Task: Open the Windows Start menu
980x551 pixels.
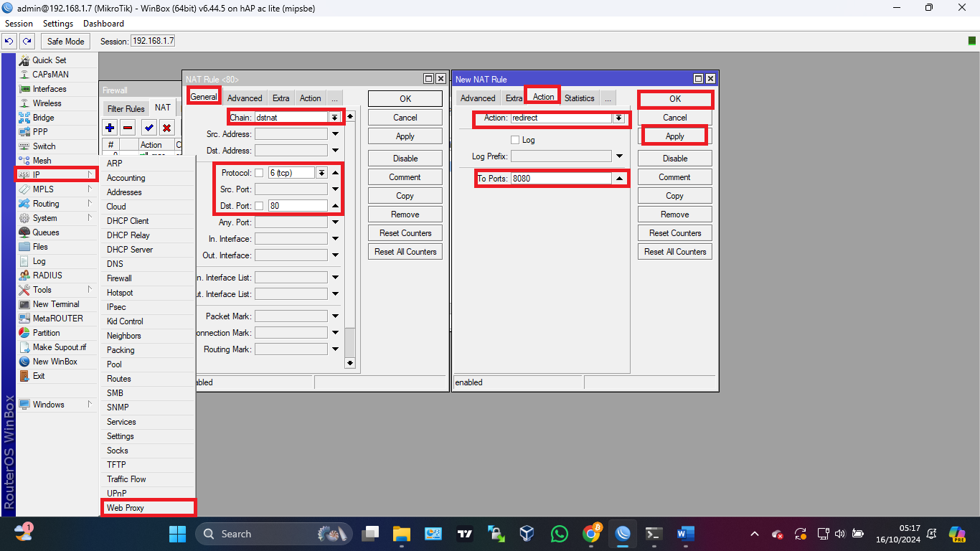Action: 176,534
